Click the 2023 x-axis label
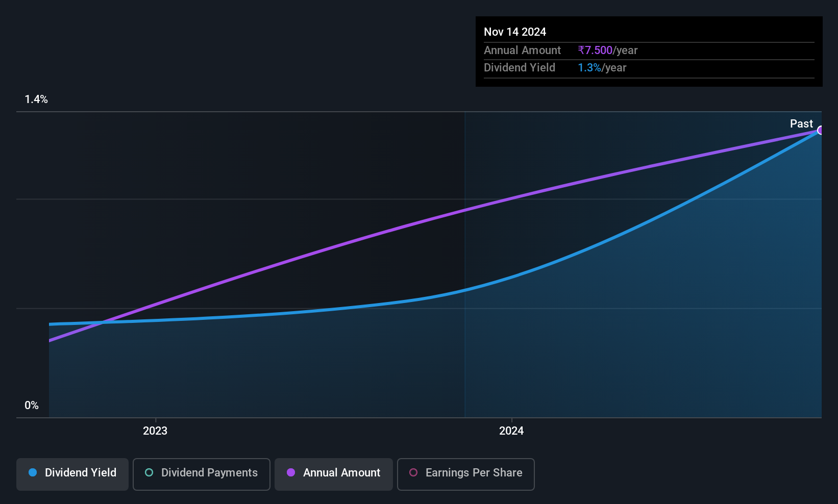 155,431
